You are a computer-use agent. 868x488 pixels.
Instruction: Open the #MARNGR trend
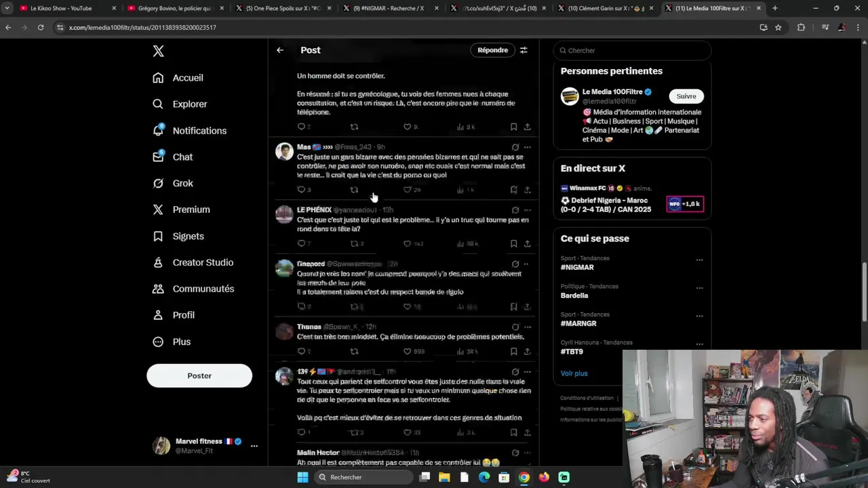578,324
